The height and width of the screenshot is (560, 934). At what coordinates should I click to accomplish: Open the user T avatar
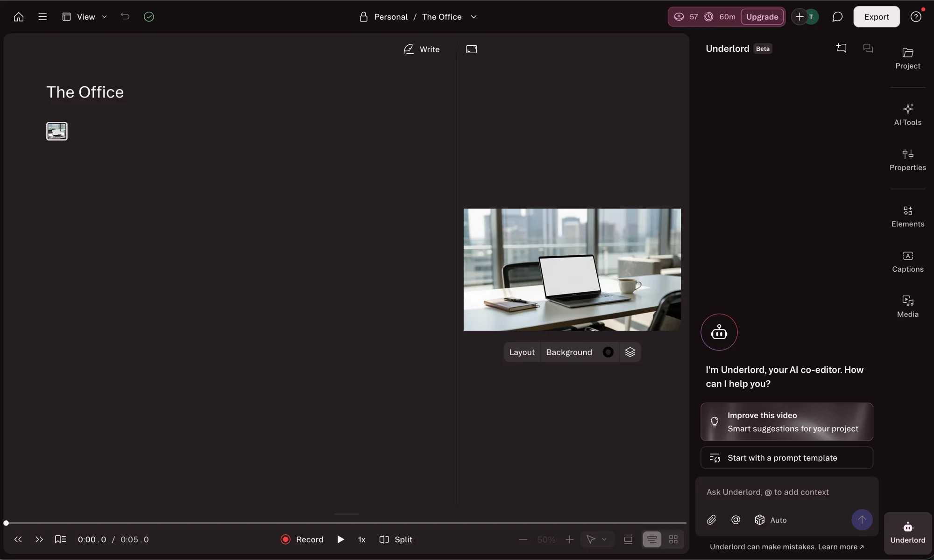(x=812, y=17)
